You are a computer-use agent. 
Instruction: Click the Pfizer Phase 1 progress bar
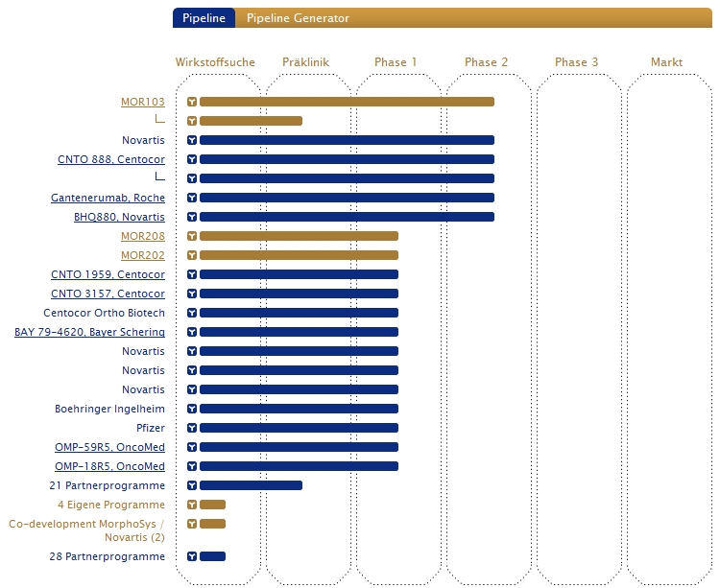[299, 428]
